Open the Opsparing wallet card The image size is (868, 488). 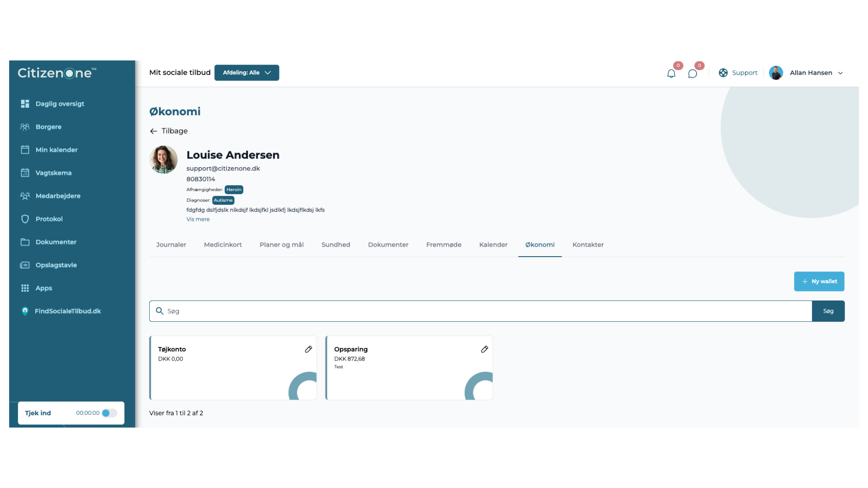(409, 368)
